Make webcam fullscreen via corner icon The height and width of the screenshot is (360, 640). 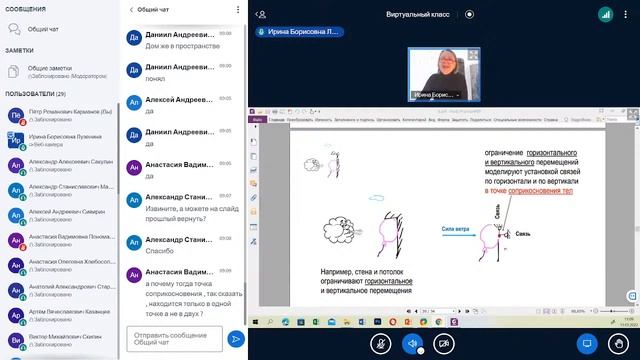click(473, 55)
